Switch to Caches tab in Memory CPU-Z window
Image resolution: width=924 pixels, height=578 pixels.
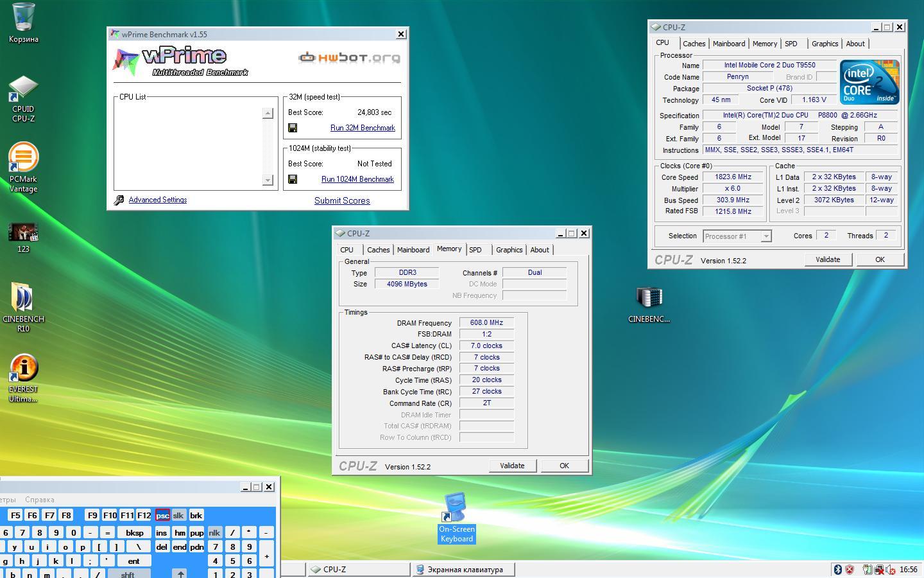(x=378, y=250)
